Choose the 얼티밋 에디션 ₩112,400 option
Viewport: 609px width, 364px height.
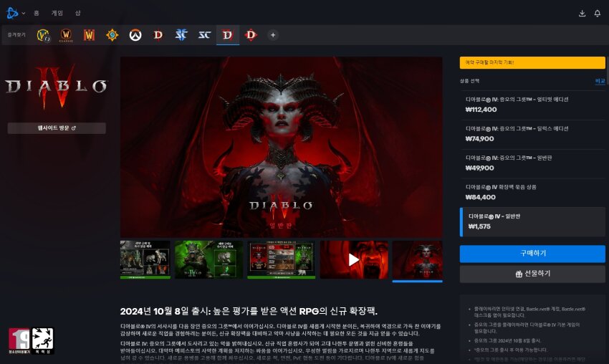tap(532, 105)
